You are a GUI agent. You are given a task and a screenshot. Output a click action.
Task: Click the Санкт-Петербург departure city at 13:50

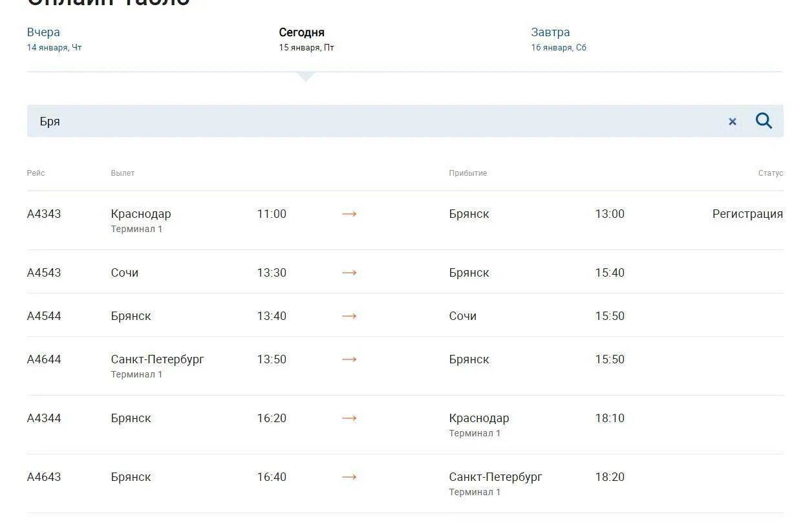click(x=157, y=359)
